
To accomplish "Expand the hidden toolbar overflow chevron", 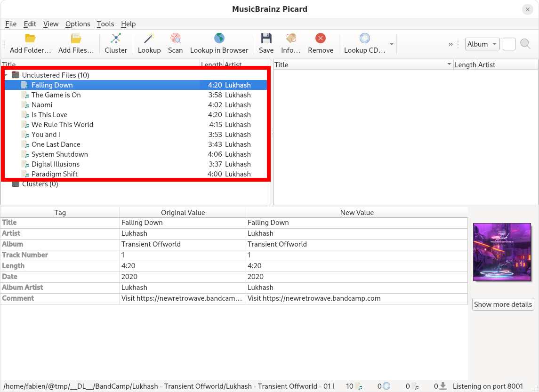I will pos(451,44).
